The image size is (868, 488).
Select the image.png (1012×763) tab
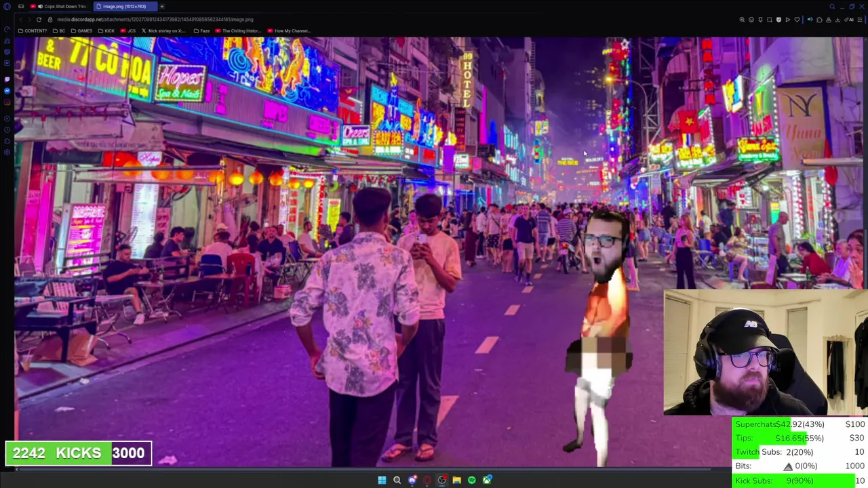tap(125, 6)
